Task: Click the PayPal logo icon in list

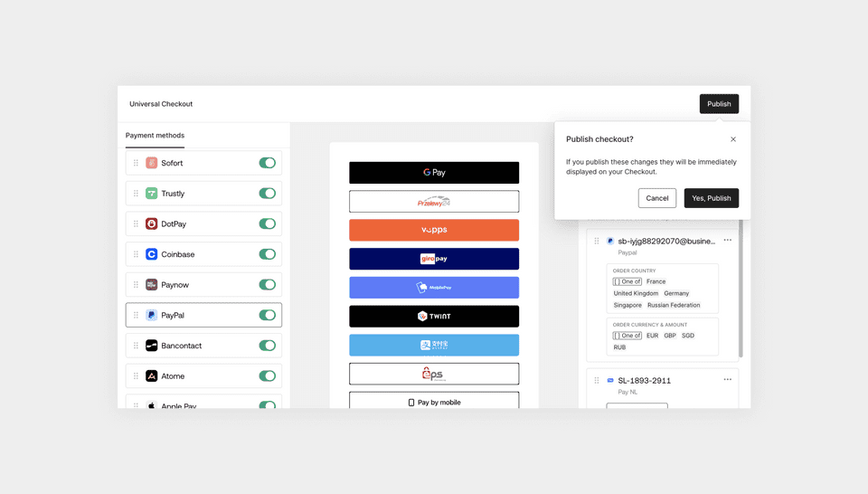Action: pyautogui.click(x=151, y=315)
